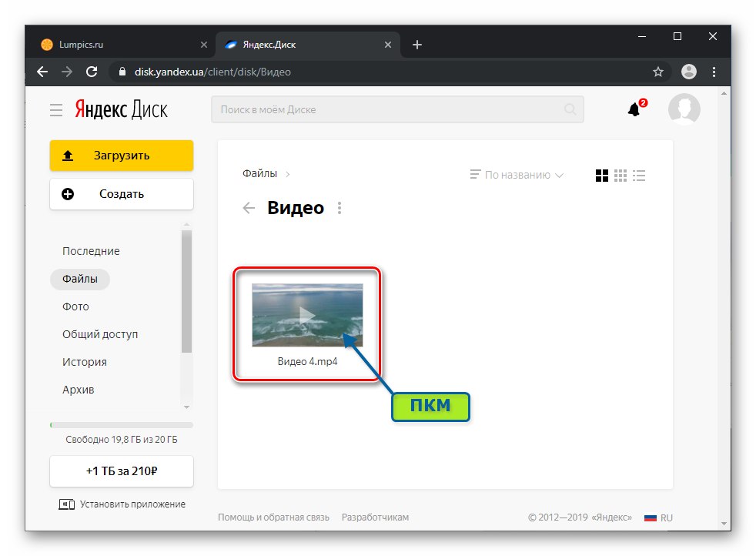Open Общий доступ section
The height and width of the screenshot is (556, 756).
tap(100, 334)
